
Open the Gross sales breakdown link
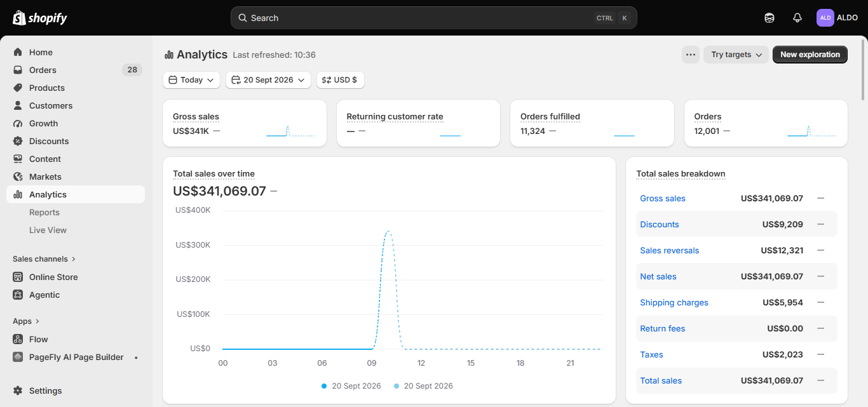663,199
